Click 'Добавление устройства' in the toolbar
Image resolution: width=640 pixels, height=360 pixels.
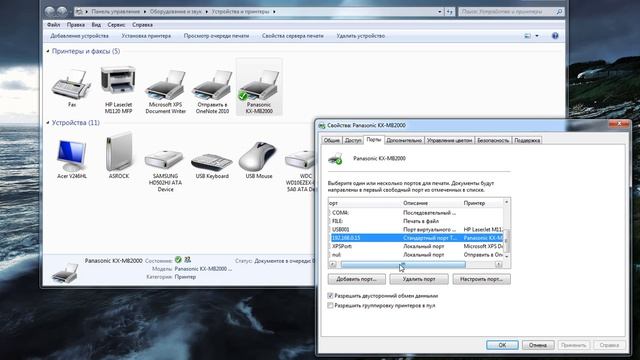coord(79,36)
